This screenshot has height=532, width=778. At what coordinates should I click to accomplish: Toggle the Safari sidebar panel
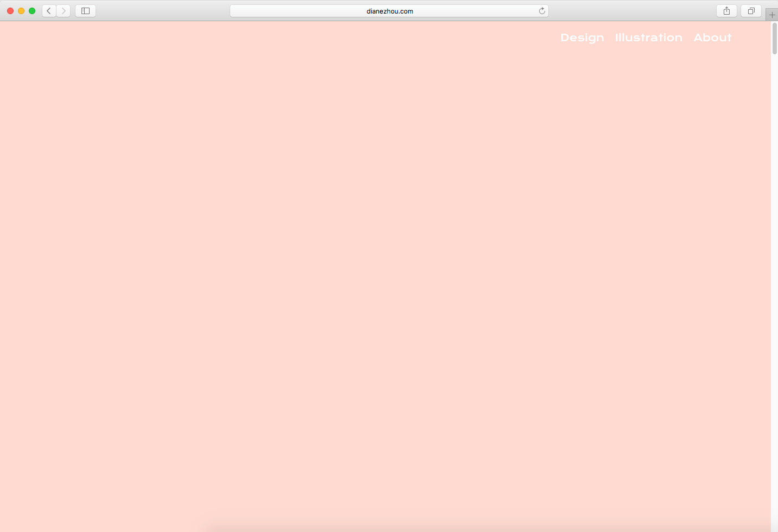(85, 11)
